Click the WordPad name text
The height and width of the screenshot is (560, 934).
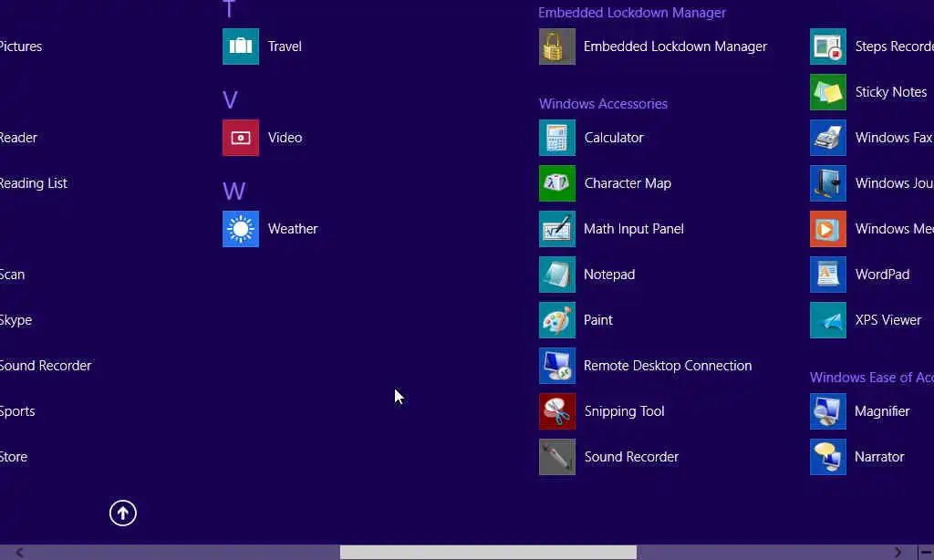tap(882, 275)
